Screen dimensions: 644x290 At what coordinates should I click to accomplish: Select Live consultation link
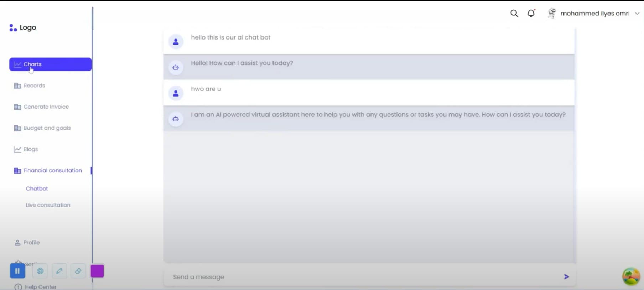coord(48,205)
